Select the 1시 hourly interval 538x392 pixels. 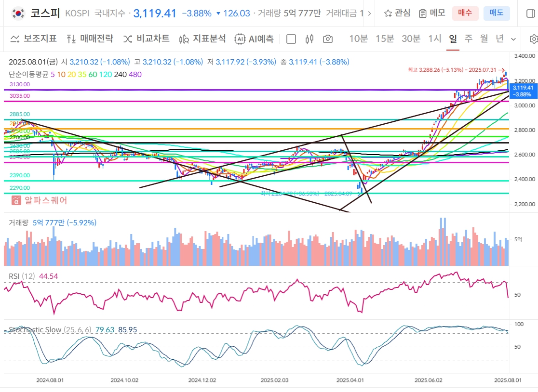(x=434, y=39)
